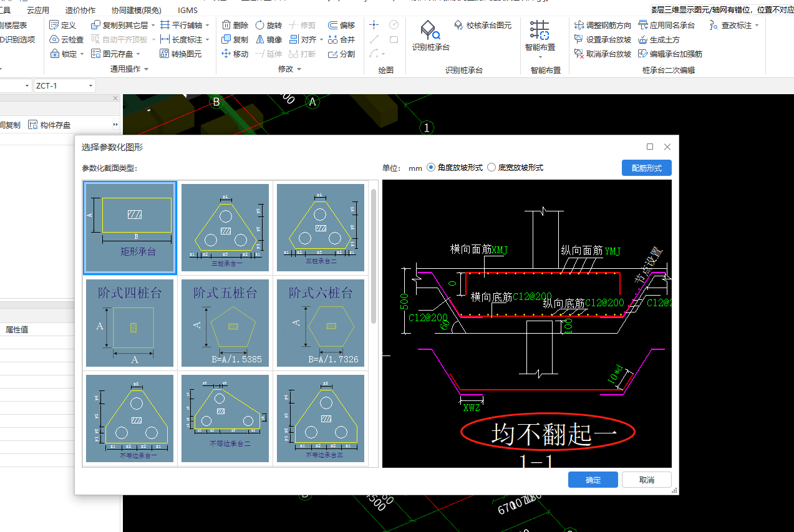Select the 移动 move tool
This screenshot has height=532, width=794.
coord(235,54)
